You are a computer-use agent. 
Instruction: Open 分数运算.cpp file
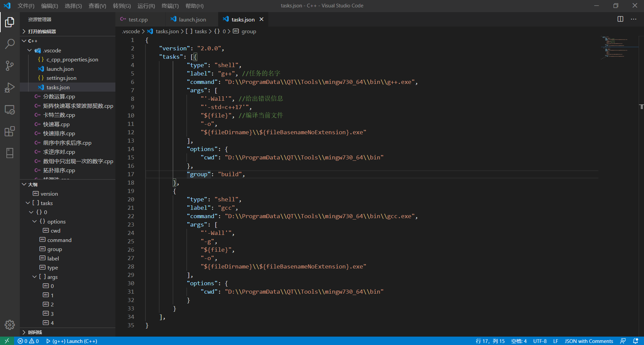[68, 96]
